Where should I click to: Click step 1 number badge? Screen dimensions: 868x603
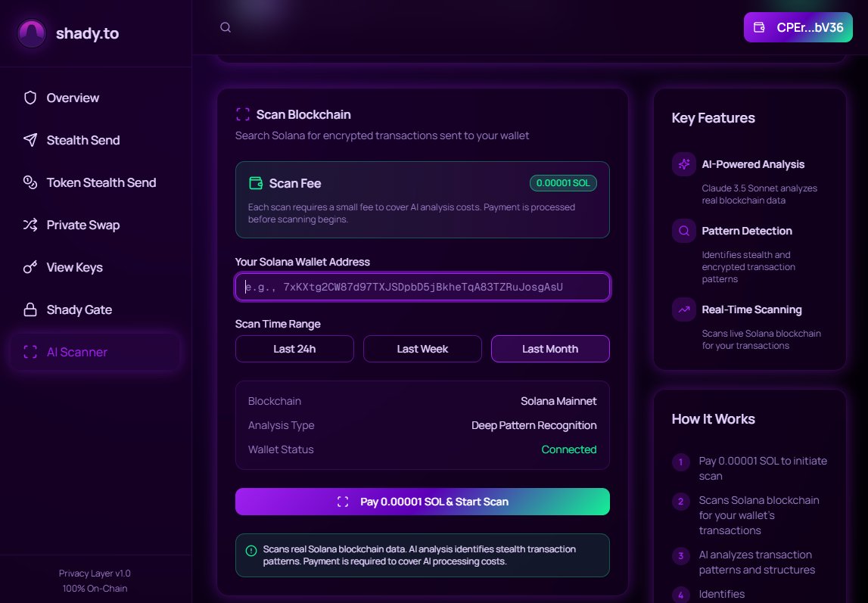[681, 462]
